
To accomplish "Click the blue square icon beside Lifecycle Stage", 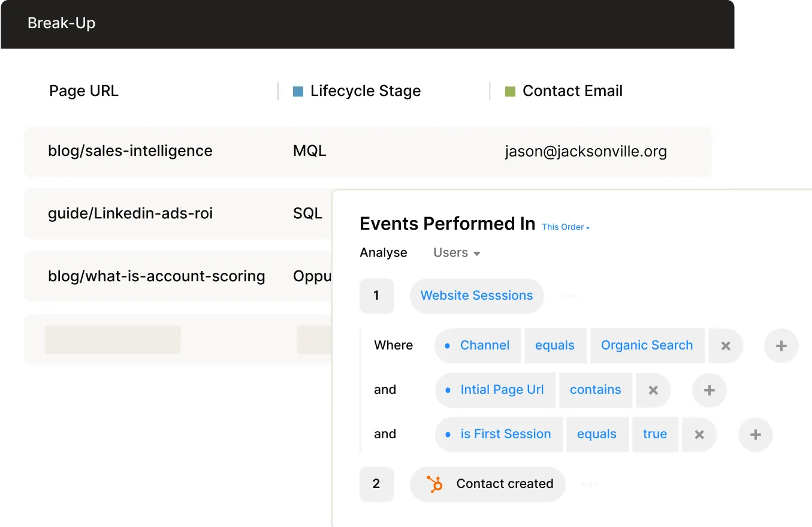I will [x=298, y=91].
